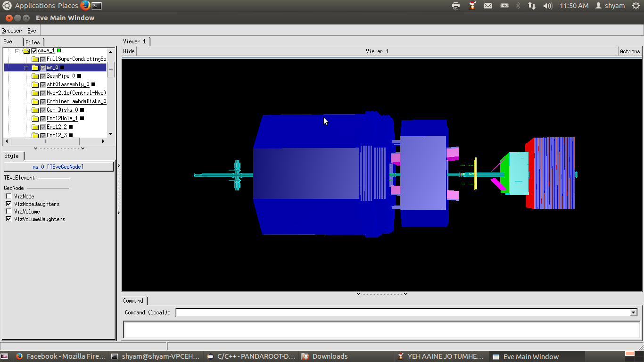This screenshot has width=644, height=362.
Task: Open the Places menu
Action: point(68,6)
